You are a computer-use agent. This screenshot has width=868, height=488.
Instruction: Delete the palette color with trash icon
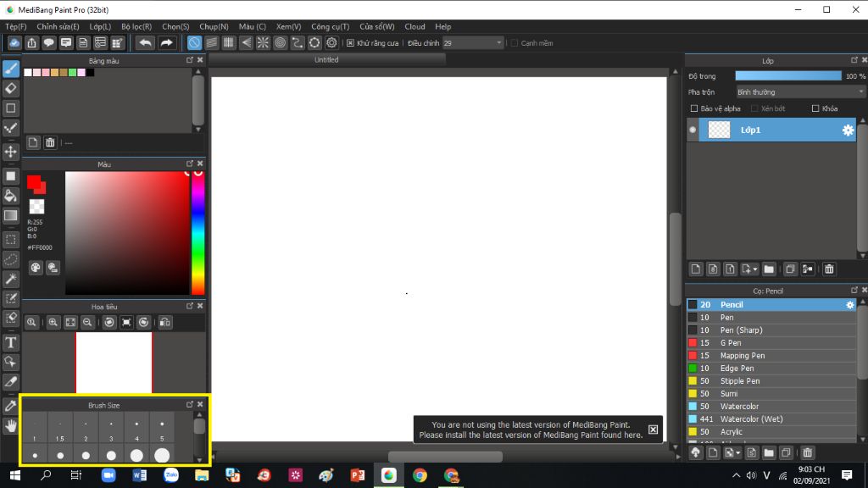click(50, 142)
